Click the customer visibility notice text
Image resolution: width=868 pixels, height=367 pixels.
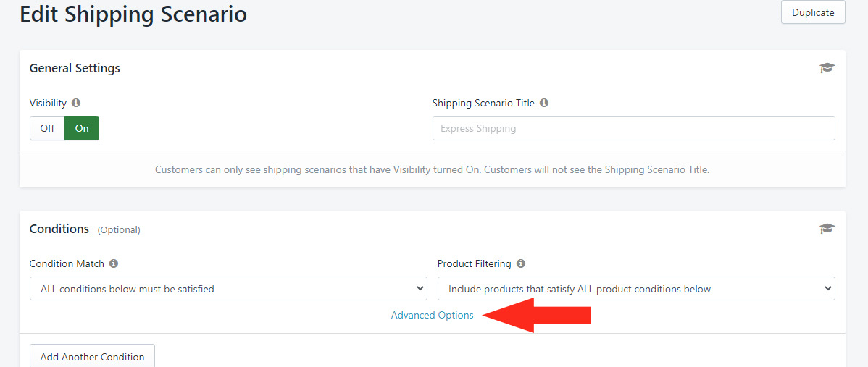click(x=433, y=169)
